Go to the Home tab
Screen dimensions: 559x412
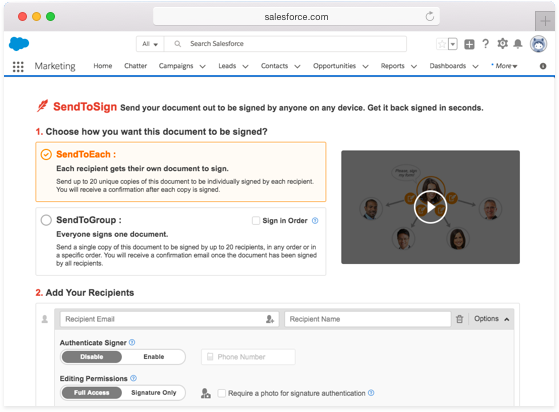(103, 66)
